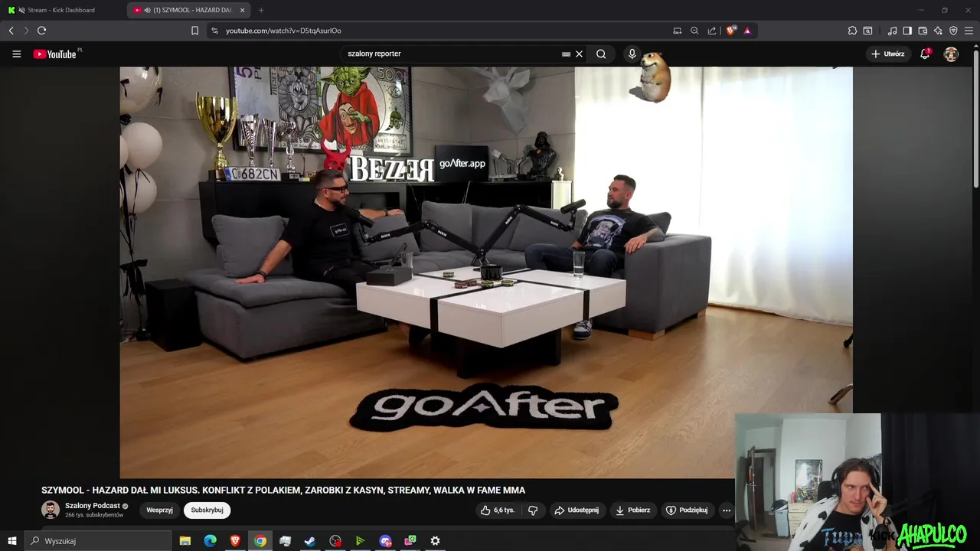Open a new browser tab with plus
The image size is (980, 551).
pos(261,10)
